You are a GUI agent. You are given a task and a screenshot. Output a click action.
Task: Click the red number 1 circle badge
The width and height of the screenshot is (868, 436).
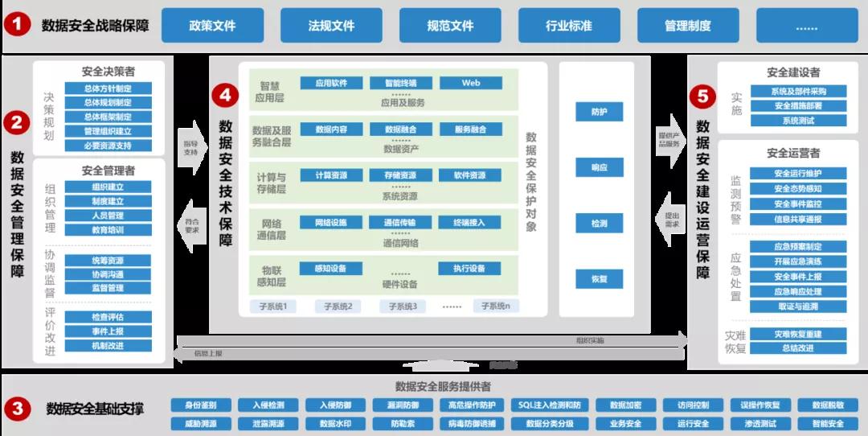click(16, 24)
